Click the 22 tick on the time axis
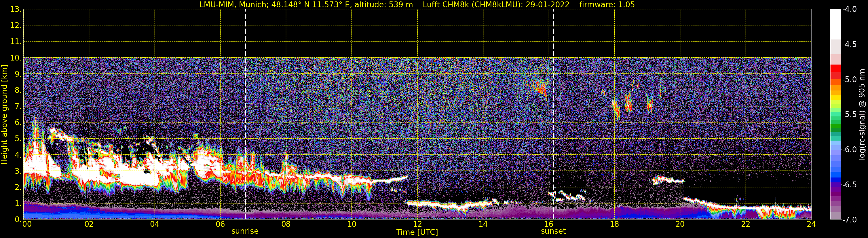 coord(746,224)
